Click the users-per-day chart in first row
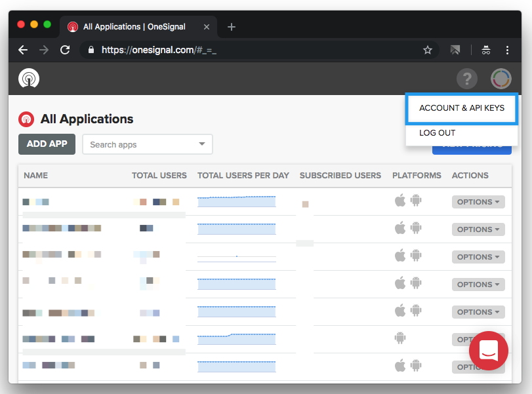 pyautogui.click(x=237, y=201)
